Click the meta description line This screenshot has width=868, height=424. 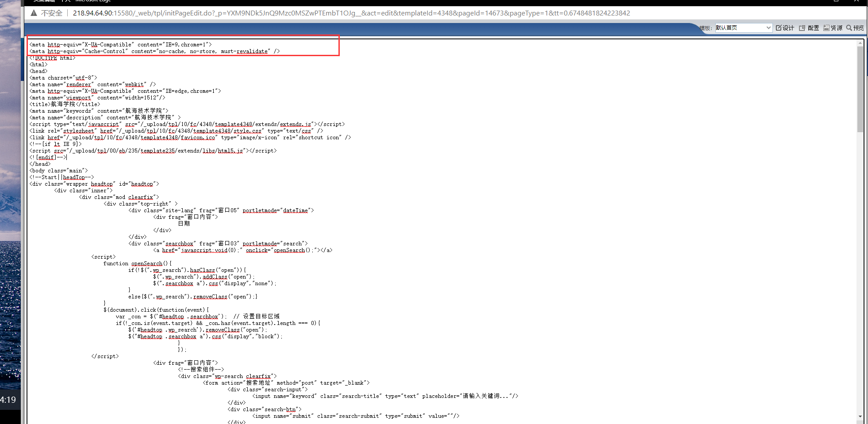tap(105, 118)
